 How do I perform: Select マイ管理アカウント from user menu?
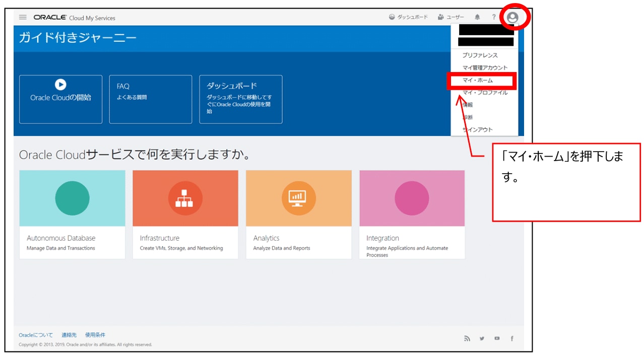(x=485, y=67)
